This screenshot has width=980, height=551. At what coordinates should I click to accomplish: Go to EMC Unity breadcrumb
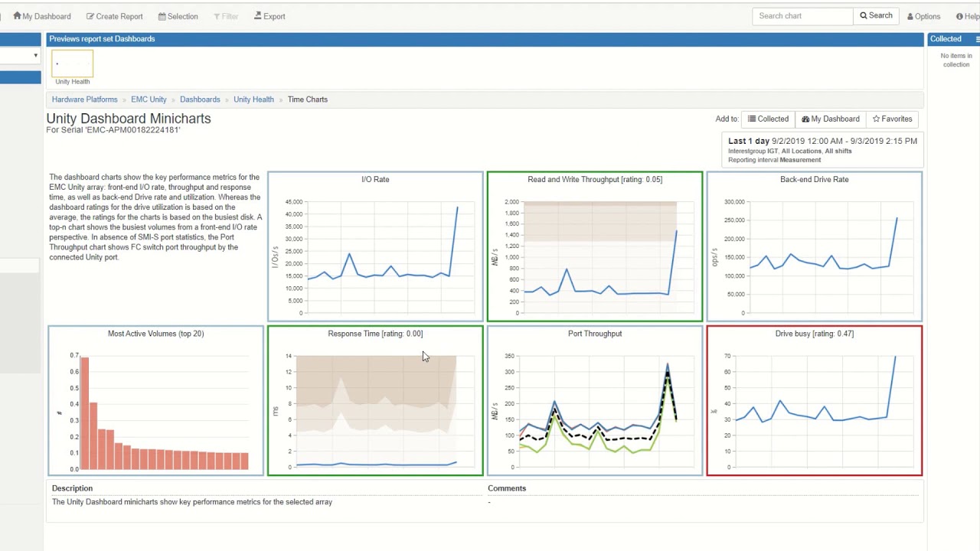(x=149, y=99)
